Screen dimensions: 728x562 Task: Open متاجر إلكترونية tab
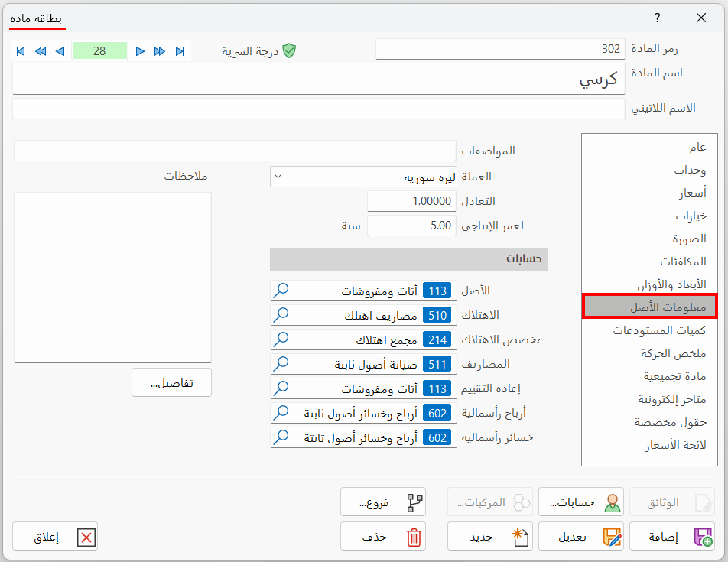tap(649, 399)
